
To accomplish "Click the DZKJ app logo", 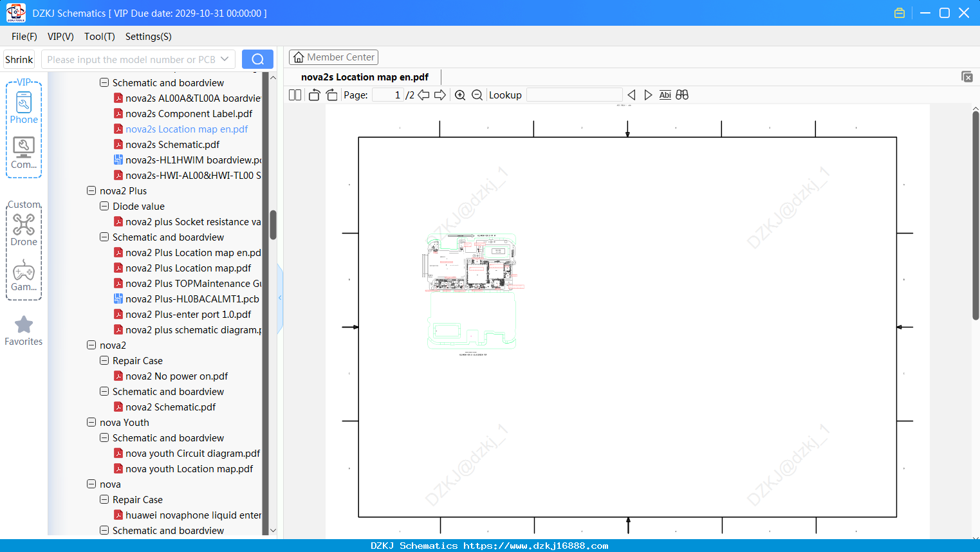I will (x=15, y=13).
